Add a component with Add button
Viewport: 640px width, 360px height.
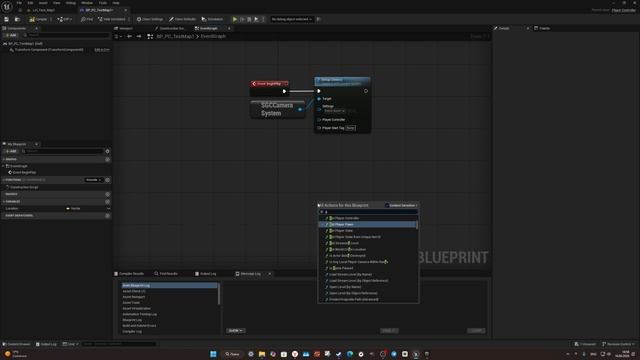click(x=11, y=36)
